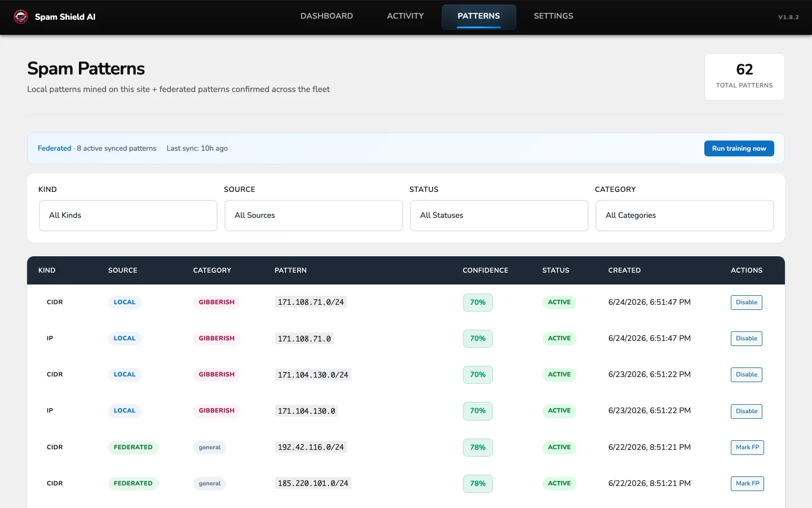Go to the Settings tab
The image size is (812, 508).
[553, 16]
